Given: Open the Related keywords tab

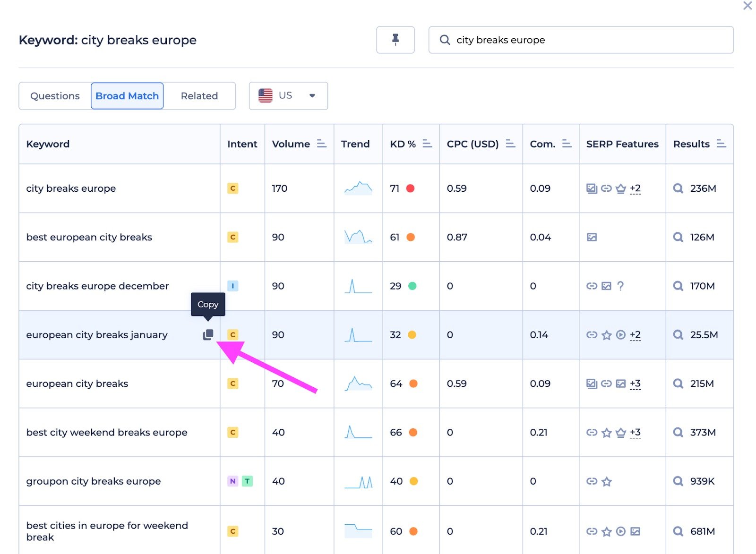Looking at the screenshot, I should coord(199,96).
